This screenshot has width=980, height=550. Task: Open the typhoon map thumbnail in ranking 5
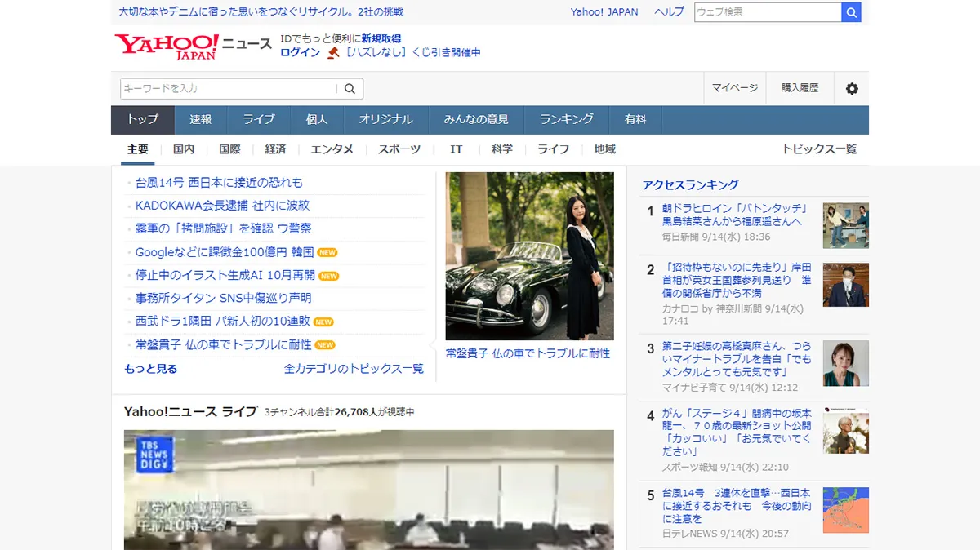(845, 510)
